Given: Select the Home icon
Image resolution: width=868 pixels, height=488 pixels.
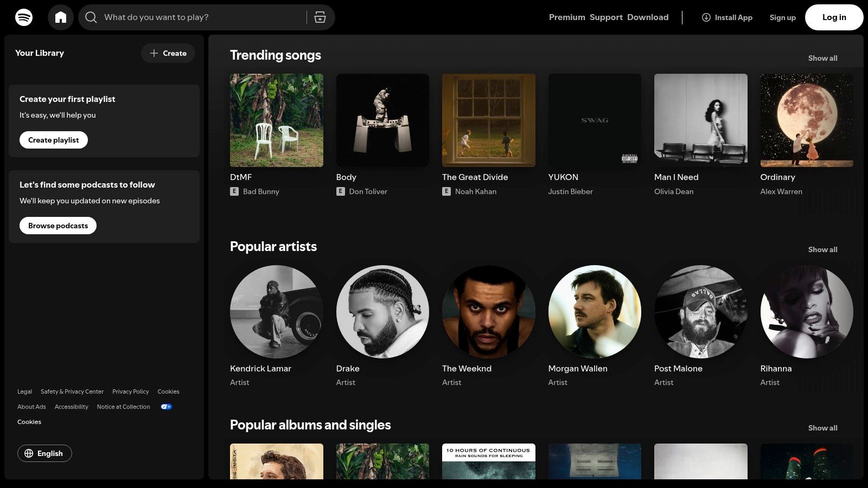Looking at the screenshot, I should 61,17.
